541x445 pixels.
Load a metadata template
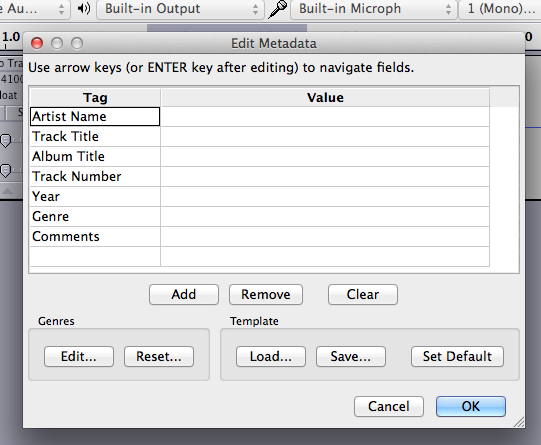(x=271, y=357)
